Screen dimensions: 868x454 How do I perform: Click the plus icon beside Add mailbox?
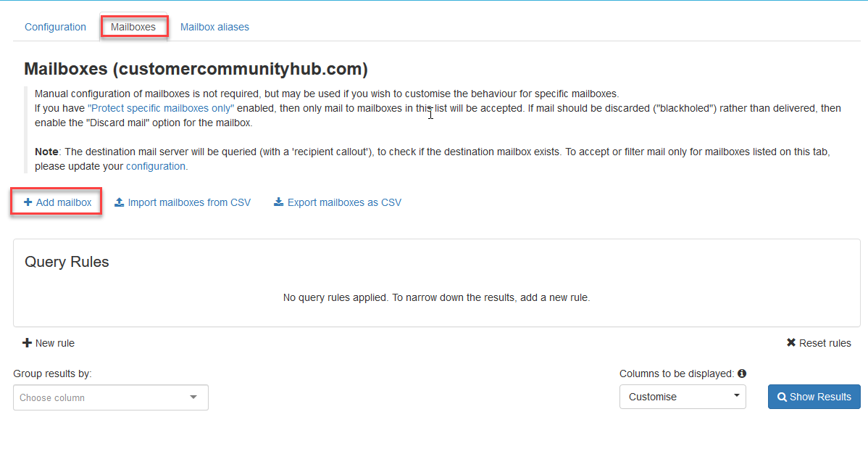tap(28, 202)
